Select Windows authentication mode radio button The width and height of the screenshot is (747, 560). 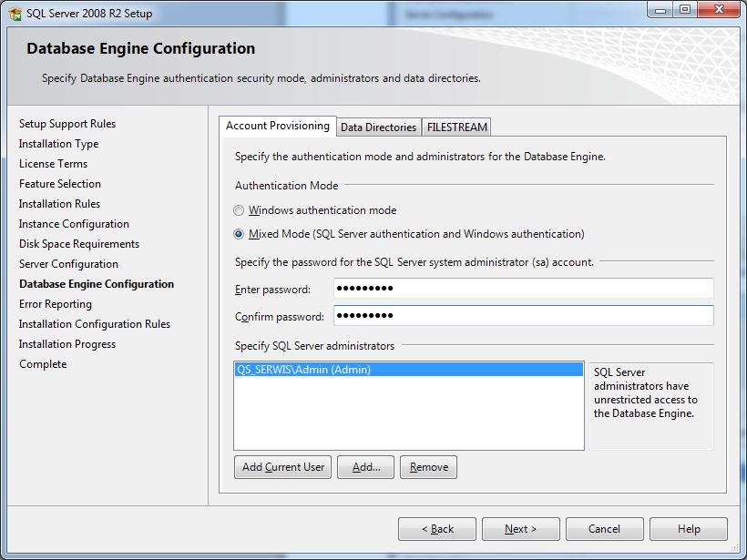(239, 210)
